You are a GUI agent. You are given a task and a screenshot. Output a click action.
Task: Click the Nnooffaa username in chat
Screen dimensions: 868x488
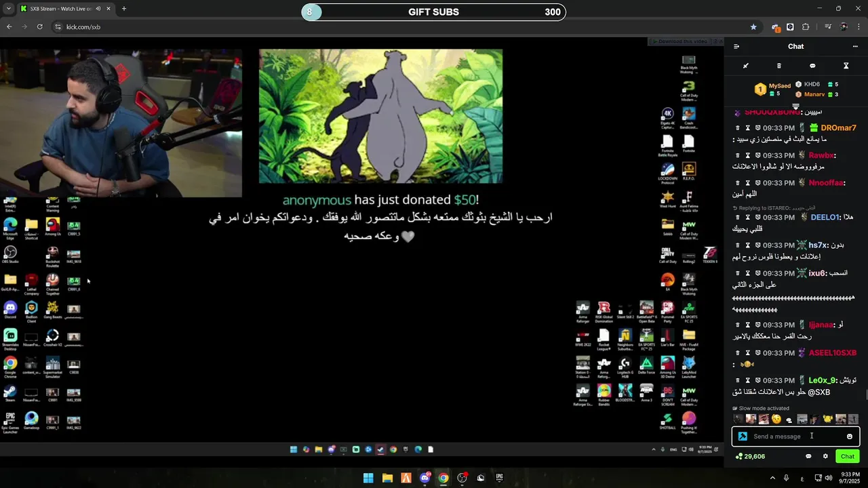point(826,183)
